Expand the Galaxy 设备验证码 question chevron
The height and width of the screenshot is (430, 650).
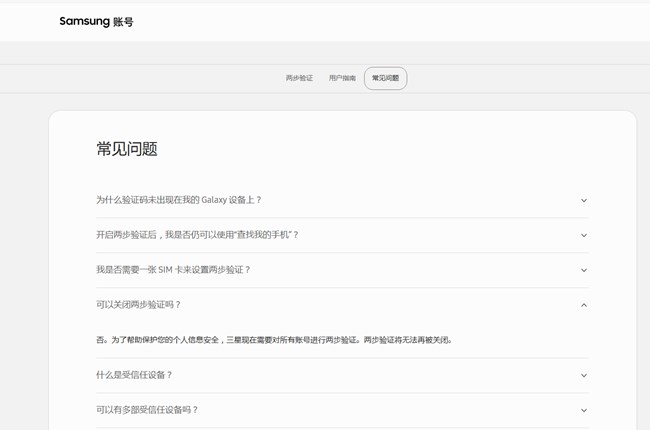click(x=584, y=200)
